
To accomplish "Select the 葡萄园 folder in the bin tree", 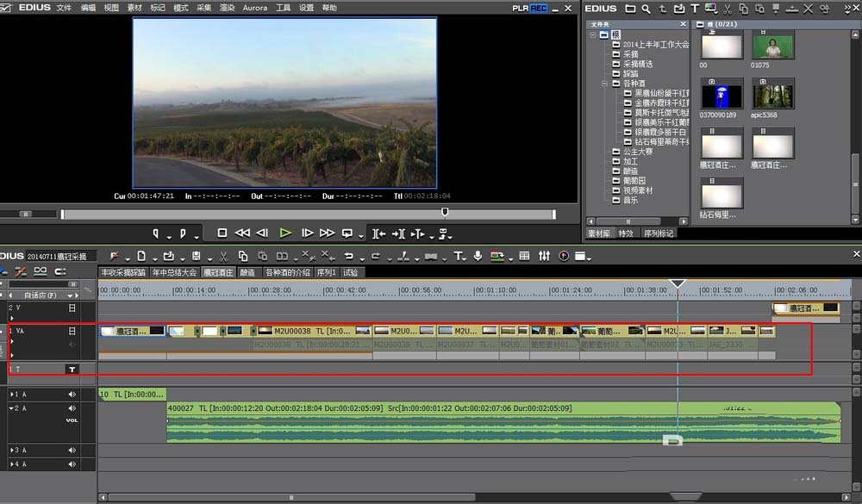I will coord(634,181).
